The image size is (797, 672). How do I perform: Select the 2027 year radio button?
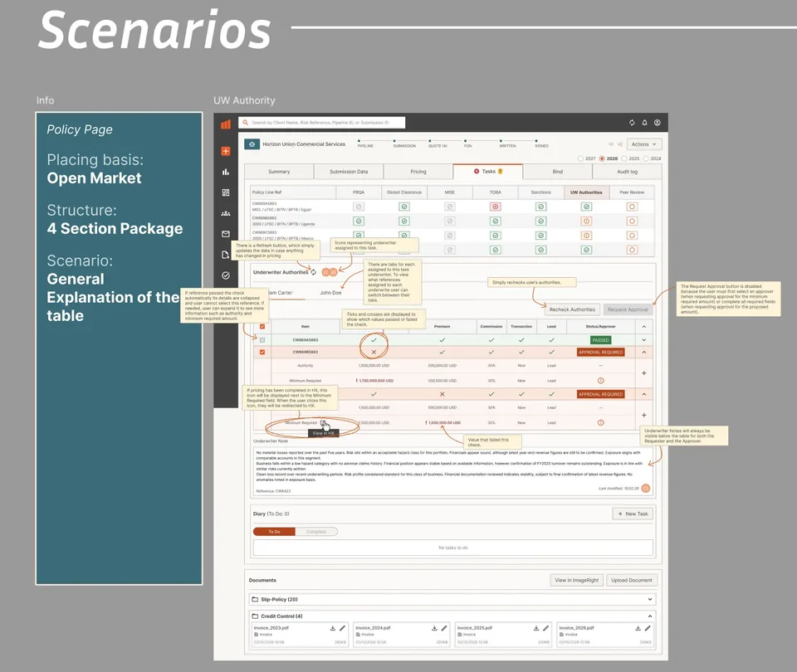coord(580,158)
